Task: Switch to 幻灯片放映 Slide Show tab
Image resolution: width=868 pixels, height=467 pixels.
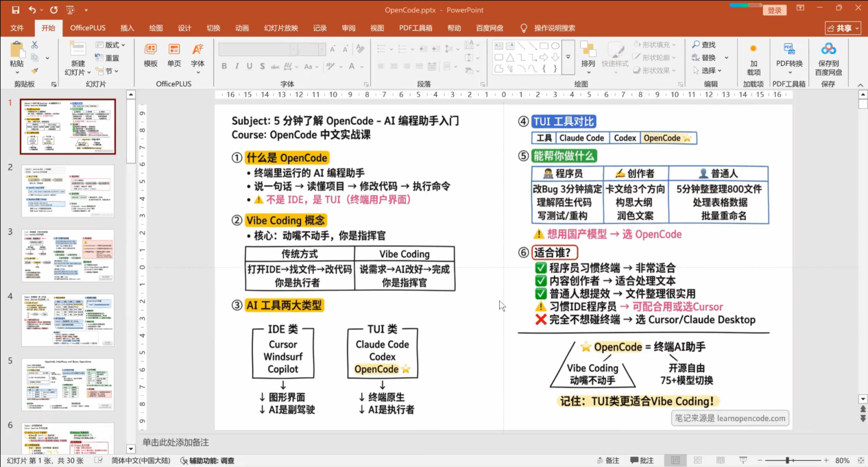Action: point(281,28)
